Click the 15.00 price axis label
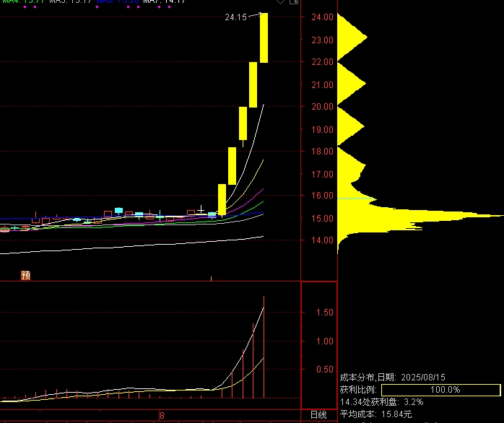The width and height of the screenshot is (504, 423). [322, 218]
